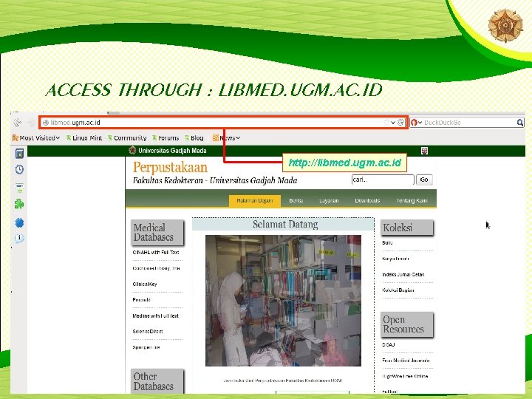Open the Karya Ilmiah link
532x399 pixels.
tap(395, 259)
